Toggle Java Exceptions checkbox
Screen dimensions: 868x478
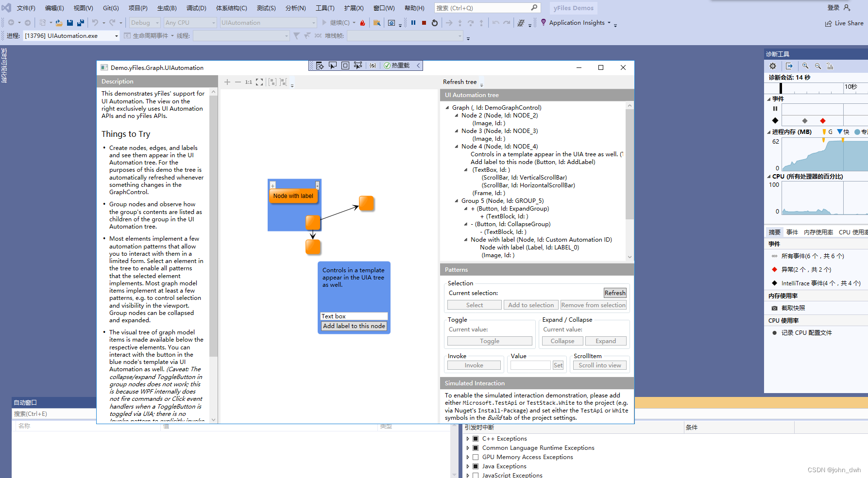coord(476,466)
